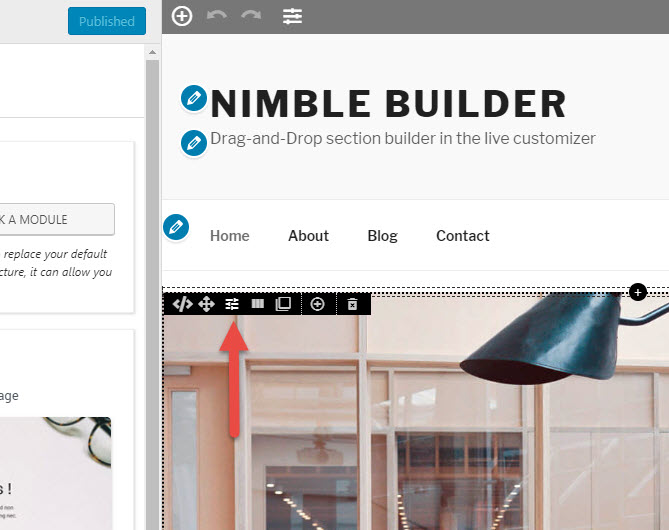Click the sidebar scrollbar up arrow
Image resolution: width=669 pixels, height=530 pixels.
point(152,52)
